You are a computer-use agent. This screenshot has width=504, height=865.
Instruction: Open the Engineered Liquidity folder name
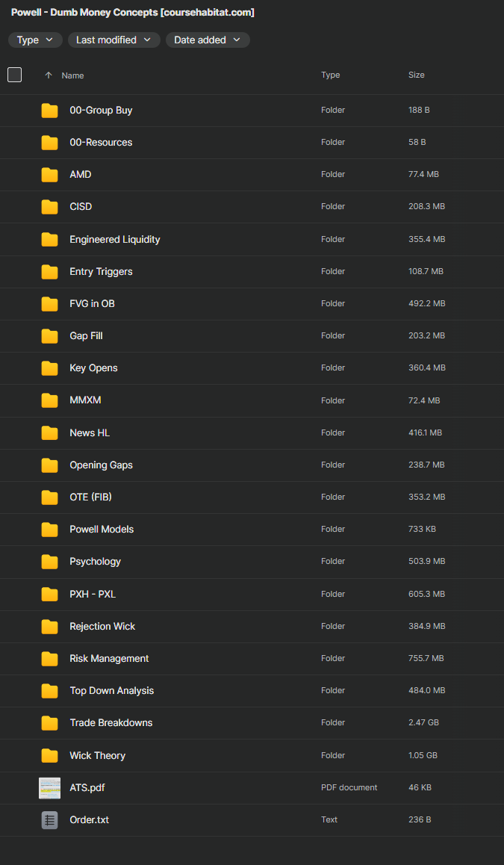pos(114,240)
